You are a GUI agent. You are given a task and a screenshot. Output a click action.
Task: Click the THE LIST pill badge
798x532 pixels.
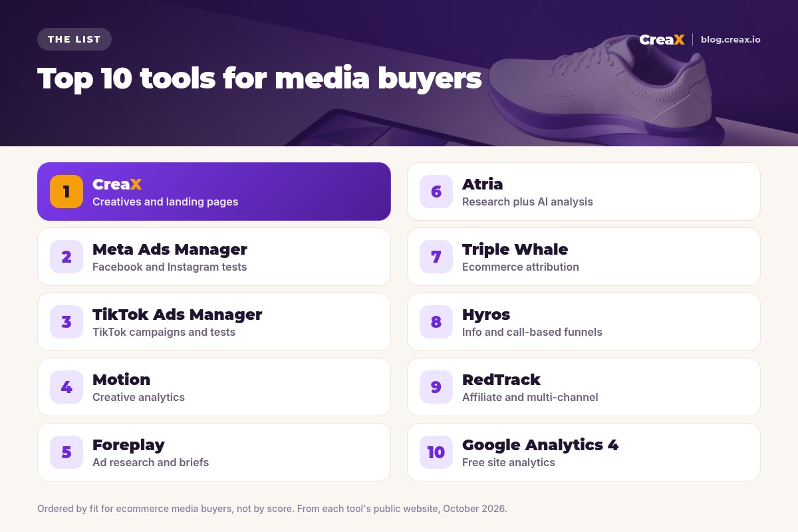click(74, 39)
